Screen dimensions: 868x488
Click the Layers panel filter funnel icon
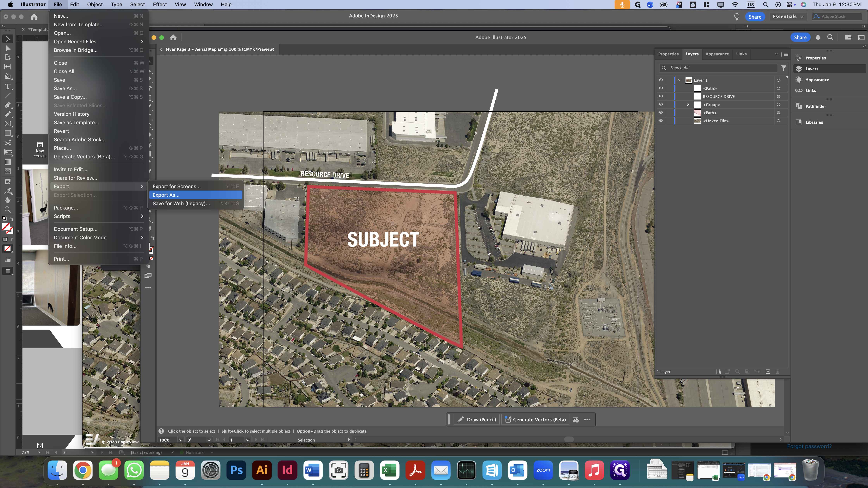point(784,68)
